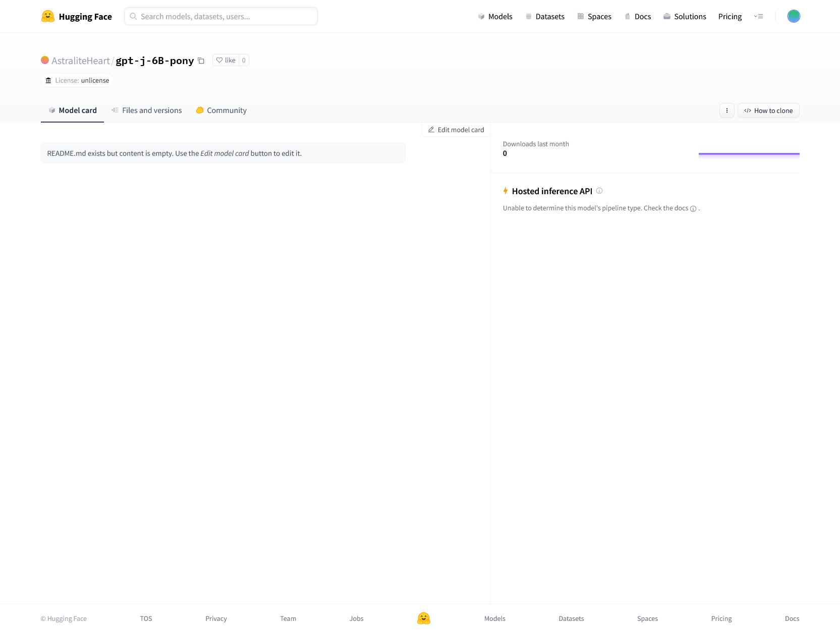Image resolution: width=840 pixels, height=636 pixels.
Task: Click the How to clone button
Action: (768, 110)
